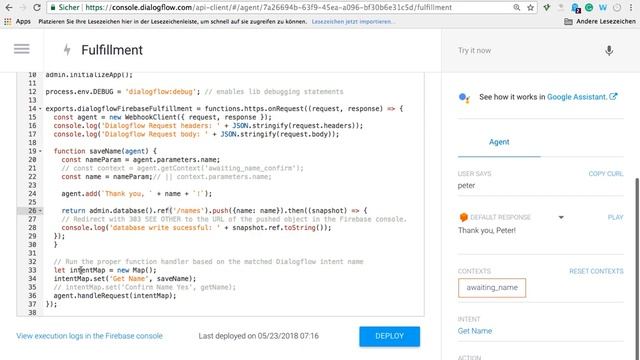This screenshot has height=360, width=640.
Task: Click the function saveName(agent) code line
Action: tap(105, 151)
